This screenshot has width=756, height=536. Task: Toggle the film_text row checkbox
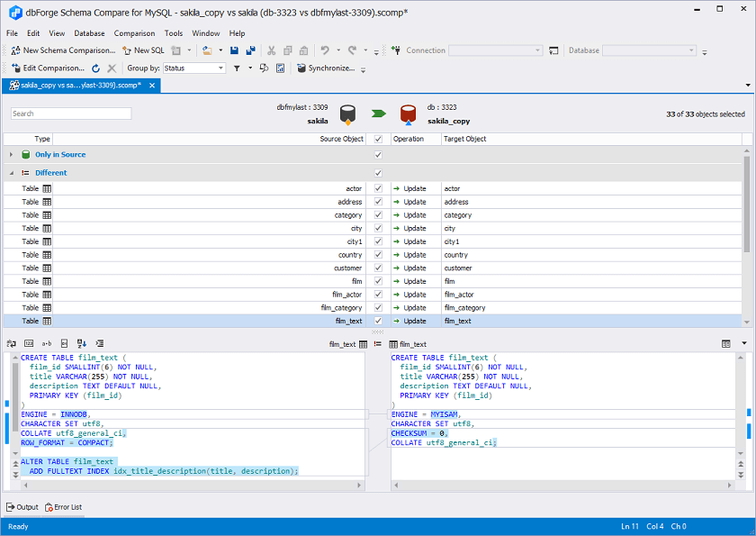coord(378,321)
